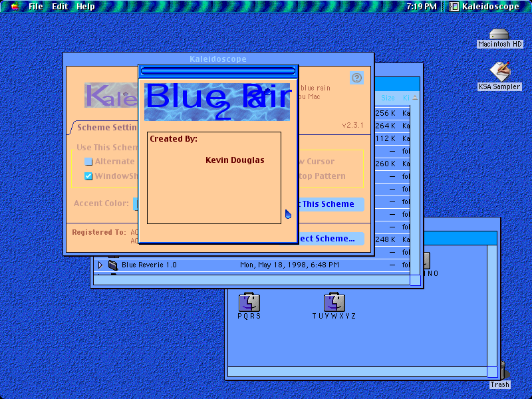
Task: Click the 'Created By:' label
Action: pos(174,139)
